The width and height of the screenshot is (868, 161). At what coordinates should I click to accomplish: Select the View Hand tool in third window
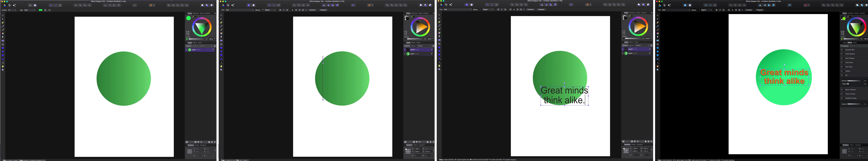tap(439, 66)
